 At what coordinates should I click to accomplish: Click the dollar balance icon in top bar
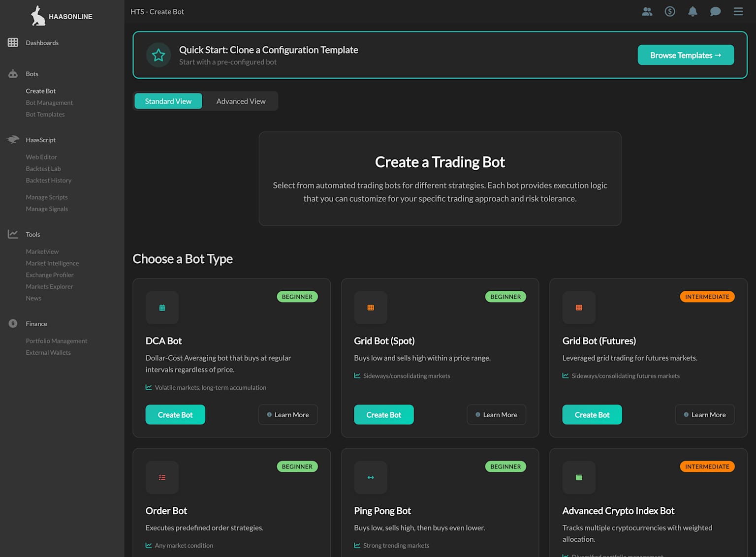pyautogui.click(x=670, y=11)
